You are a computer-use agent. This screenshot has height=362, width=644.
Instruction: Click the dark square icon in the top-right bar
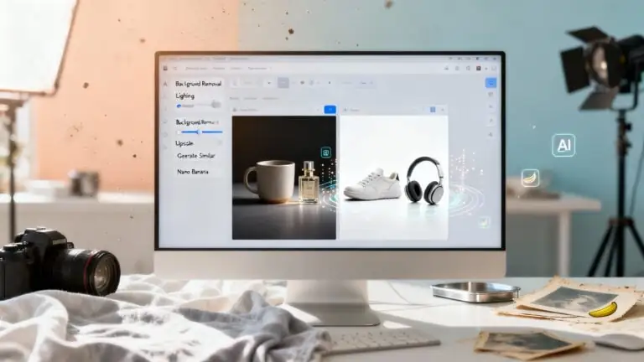click(x=479, y=68)
